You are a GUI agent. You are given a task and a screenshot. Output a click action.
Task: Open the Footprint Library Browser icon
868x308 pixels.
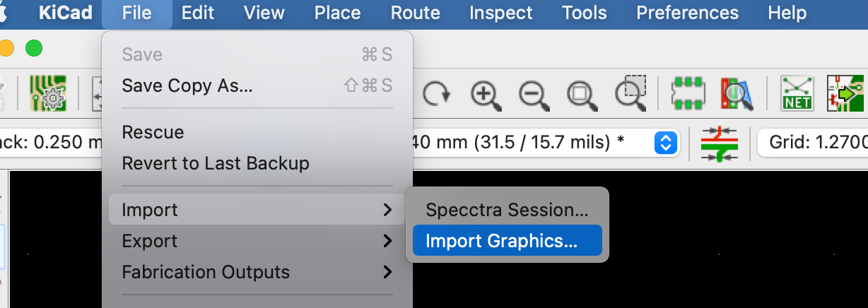[736, 93]
